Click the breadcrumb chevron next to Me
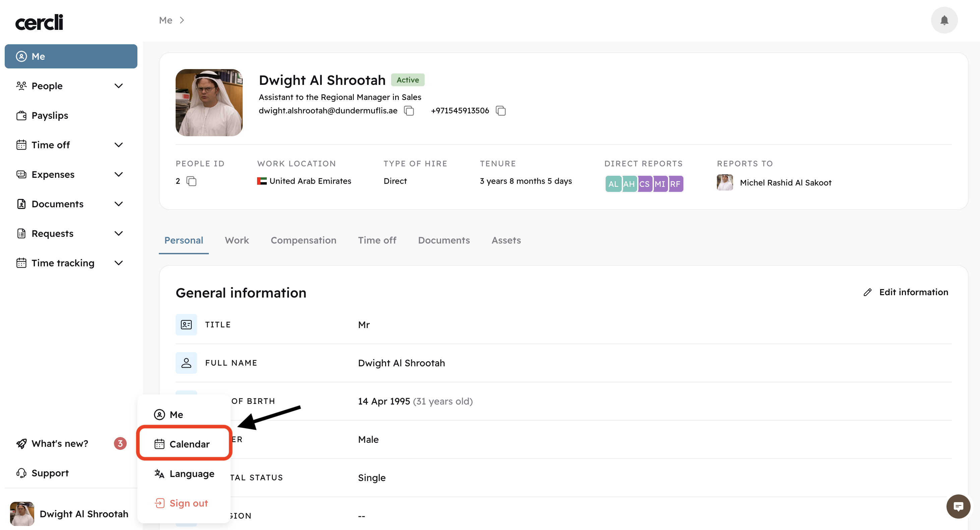This screenshot has width=980, height=530. point(182,20)
